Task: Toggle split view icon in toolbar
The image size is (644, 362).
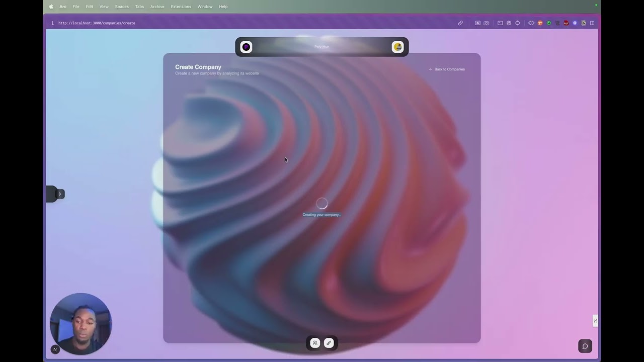Action: (x=592, y=23)
